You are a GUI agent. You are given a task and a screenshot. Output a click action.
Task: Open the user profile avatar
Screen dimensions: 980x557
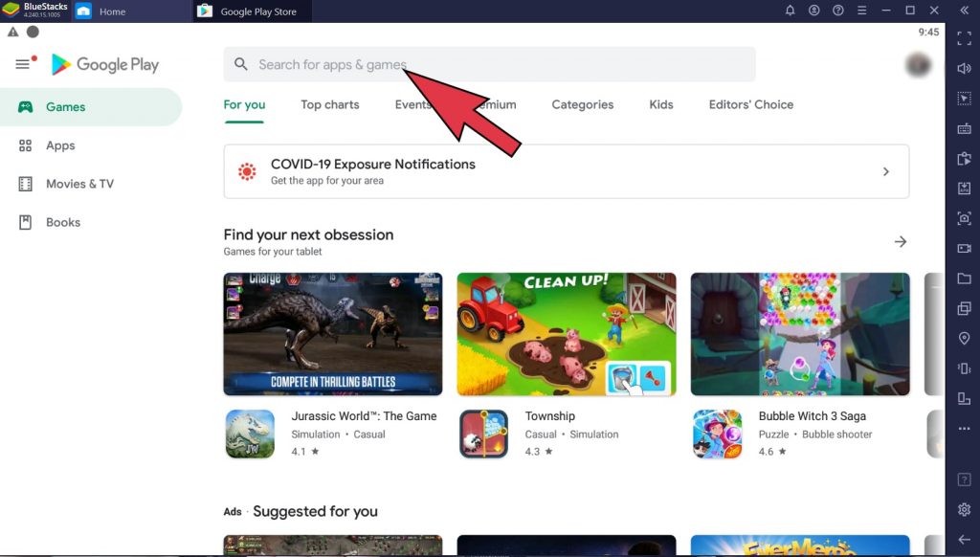pyautogui.click(x=918, y=64)
